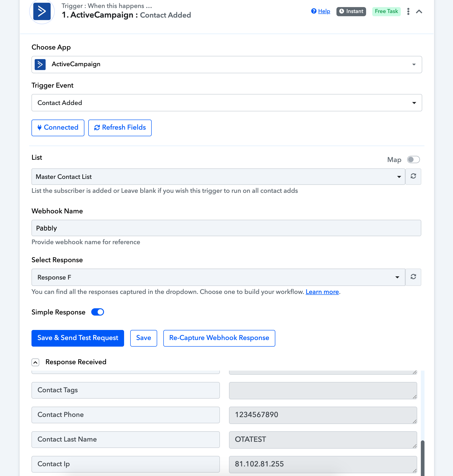This screenshot has width=453, height=476.
Task: Click the Contact Last Name label field
Action: click(125, 439)
